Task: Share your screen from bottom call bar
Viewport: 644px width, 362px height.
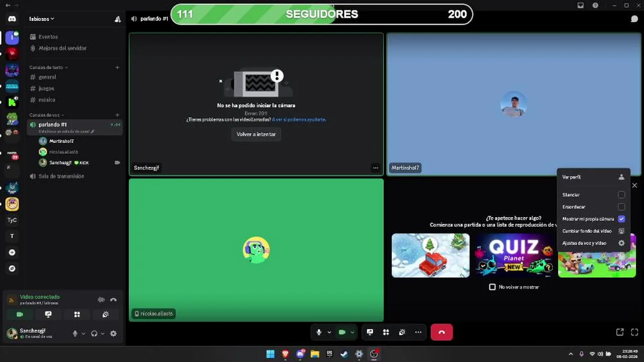Action: (370, 332)
